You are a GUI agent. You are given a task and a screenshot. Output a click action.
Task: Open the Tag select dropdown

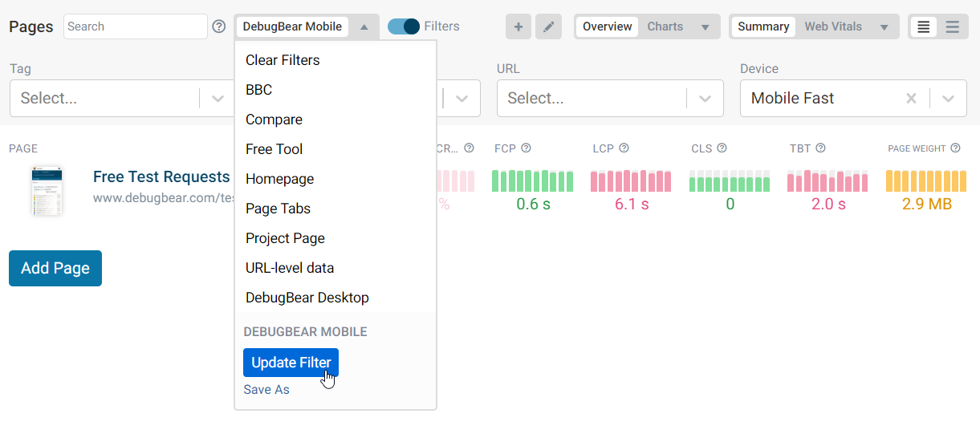pyautogui.click(x=121, y=99)
